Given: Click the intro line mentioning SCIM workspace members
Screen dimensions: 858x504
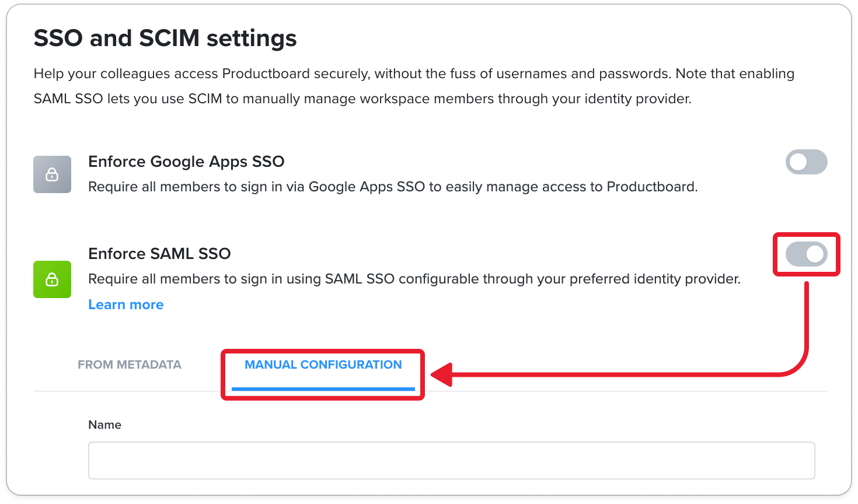Looking at the screenshot, I should [362, 99].
